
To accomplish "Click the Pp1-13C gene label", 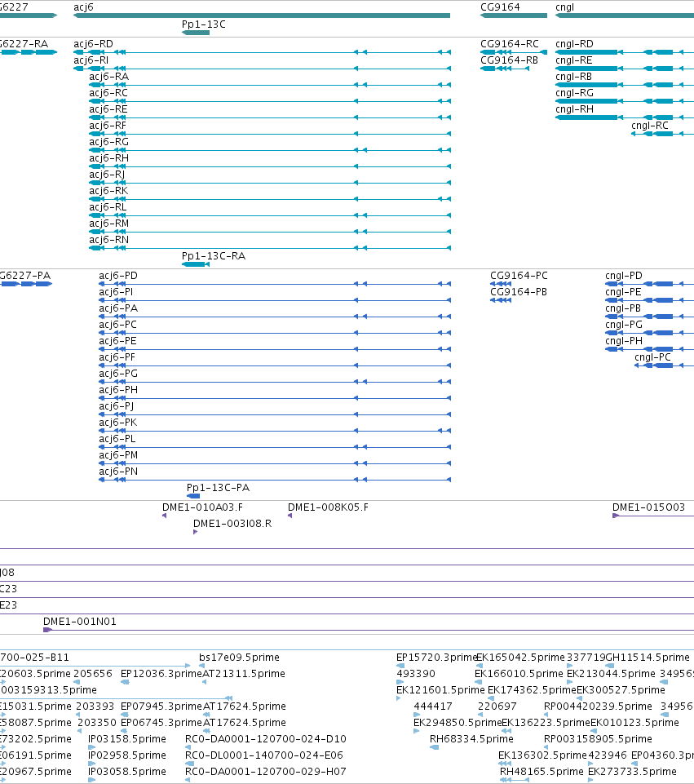I will pyautogui.click(x=203, y=24).
